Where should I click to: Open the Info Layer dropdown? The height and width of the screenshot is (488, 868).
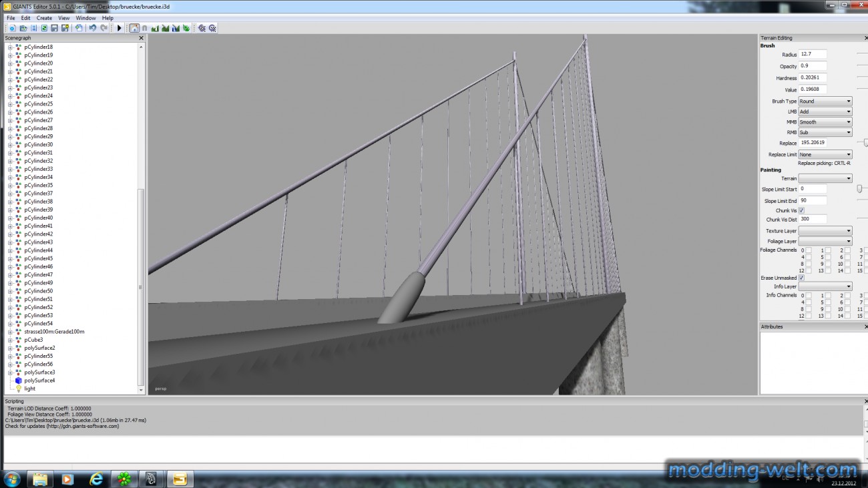click(x=825, y=286)
